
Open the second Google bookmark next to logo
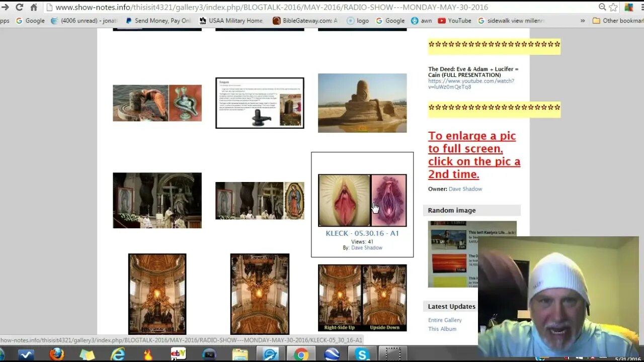390,21
